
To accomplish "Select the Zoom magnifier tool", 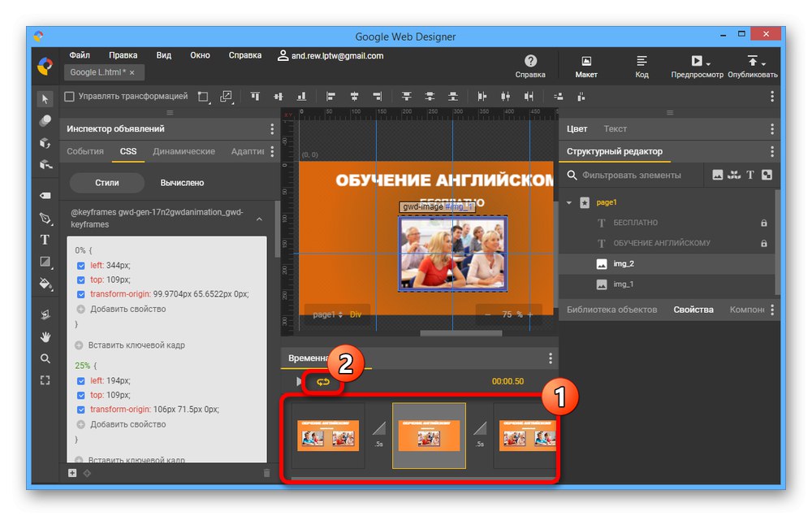I will 45,358.
